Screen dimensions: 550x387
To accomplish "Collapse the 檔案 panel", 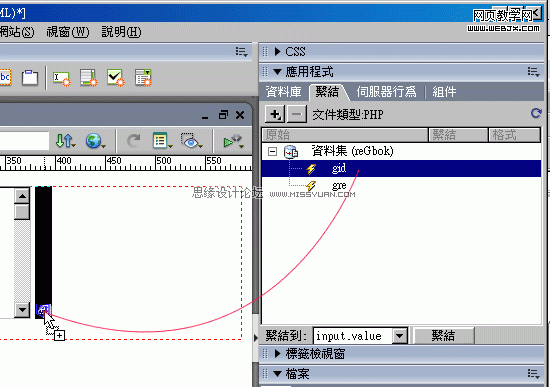I will 277,374.
